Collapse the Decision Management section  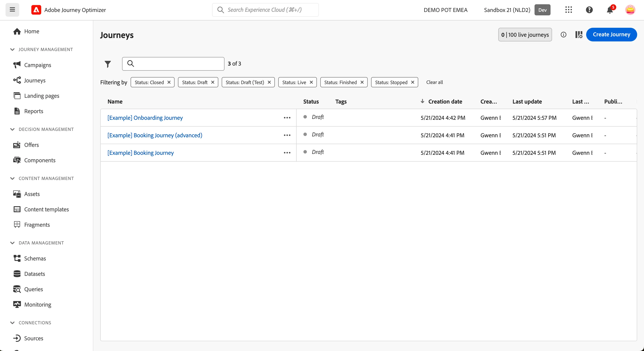coord(12,129)
